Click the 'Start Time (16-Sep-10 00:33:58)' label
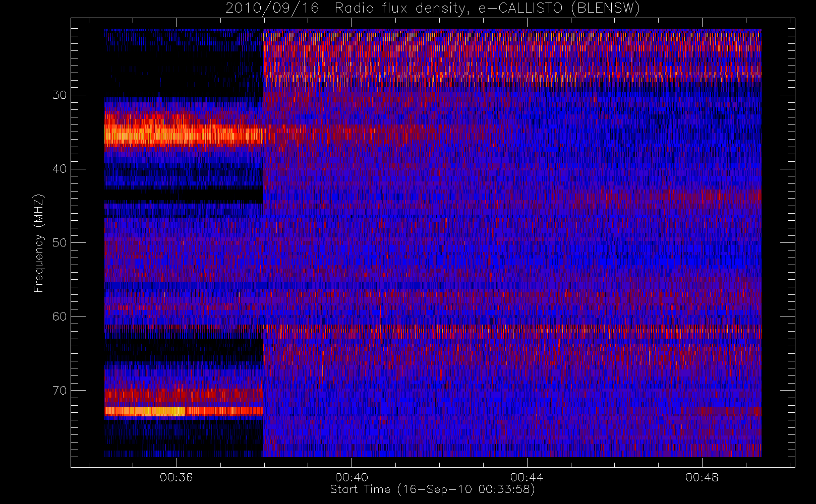The image size is (816, 504). (x=432, y=489)
